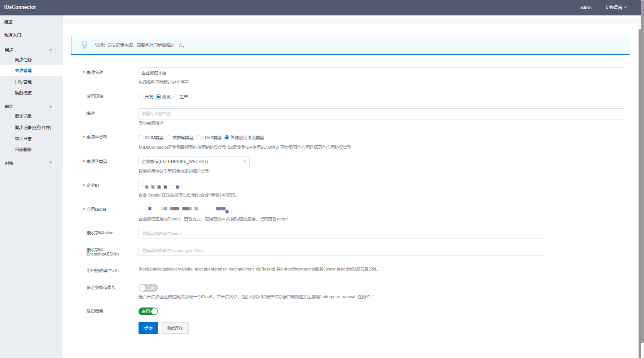Collapse the 同步 sidebar section chevron
This screenshot has width=644, height=358.
(51, 50)
